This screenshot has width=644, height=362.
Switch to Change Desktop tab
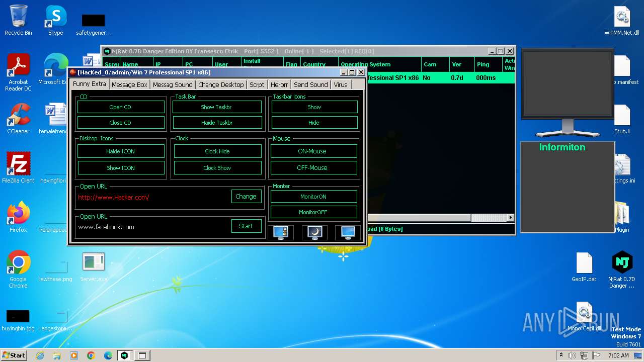pos(221,84)
